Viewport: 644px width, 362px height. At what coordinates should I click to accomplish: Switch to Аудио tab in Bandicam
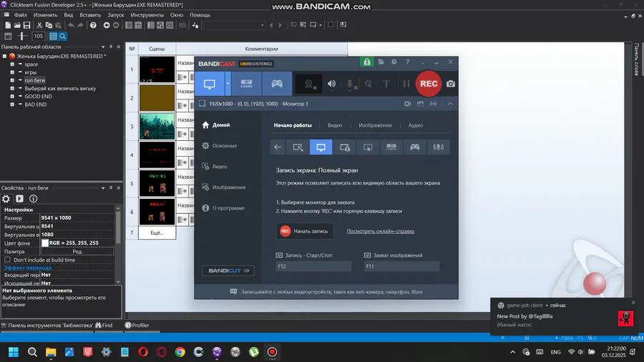415,125
